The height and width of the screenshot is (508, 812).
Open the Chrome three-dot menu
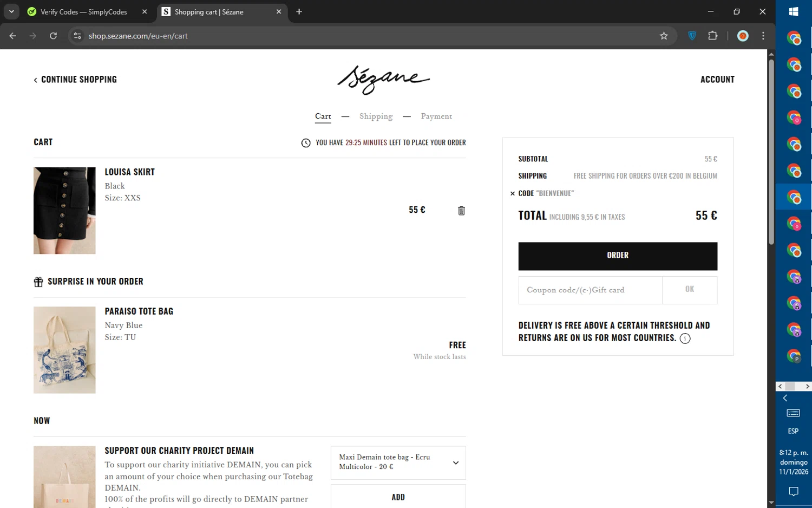click(x=763, y=36)
